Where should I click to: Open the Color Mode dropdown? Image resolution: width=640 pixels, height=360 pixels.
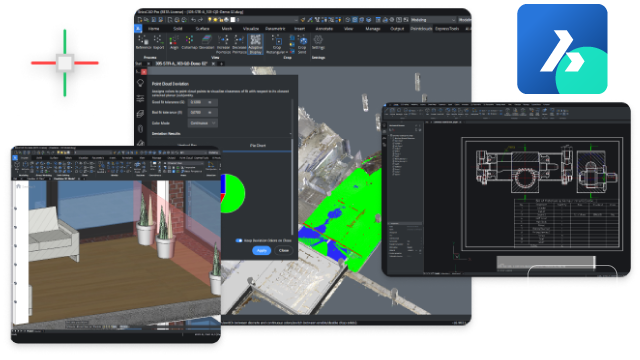tap(203, 123)
